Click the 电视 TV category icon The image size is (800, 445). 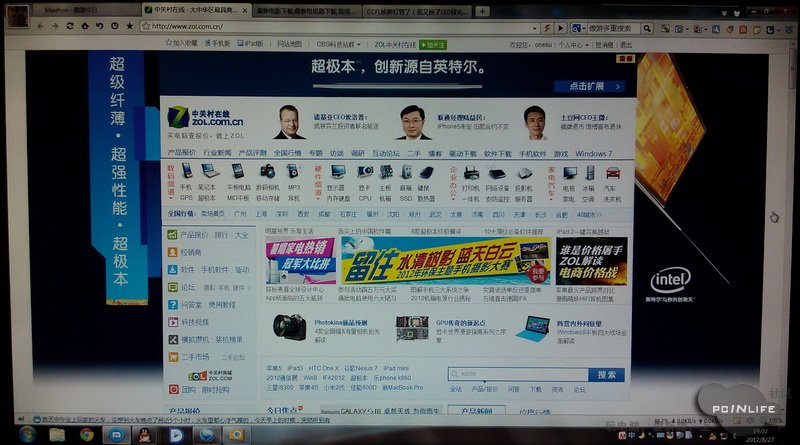tap(570, 173)
